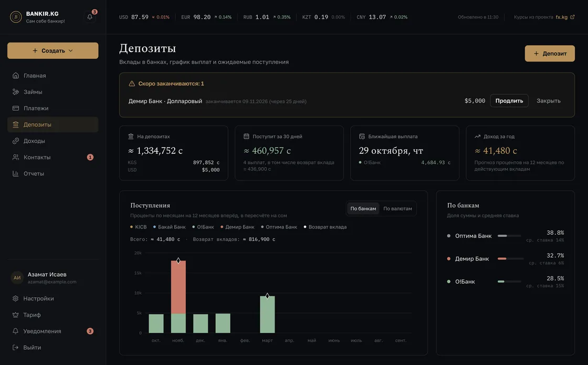Click the calendar icon in Поступит за 30 дней
588x365 pixels.
(246, 137)
